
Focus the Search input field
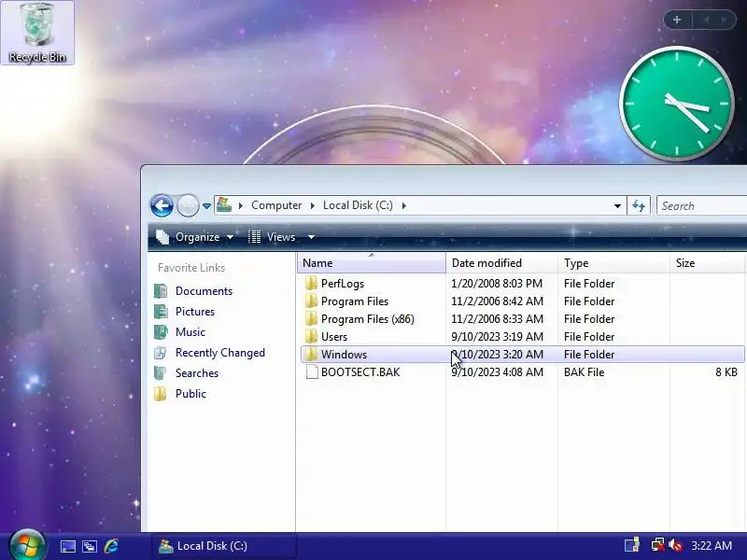[x=702, y=205]
